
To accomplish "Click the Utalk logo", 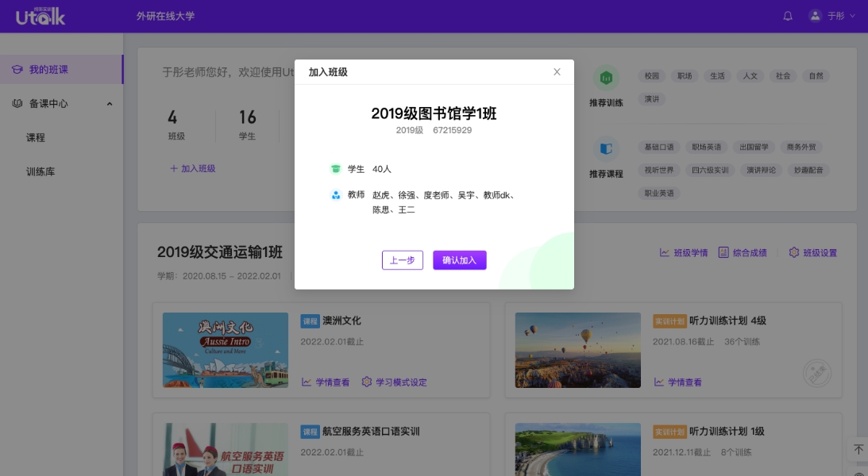I will (x=40, y=16).
